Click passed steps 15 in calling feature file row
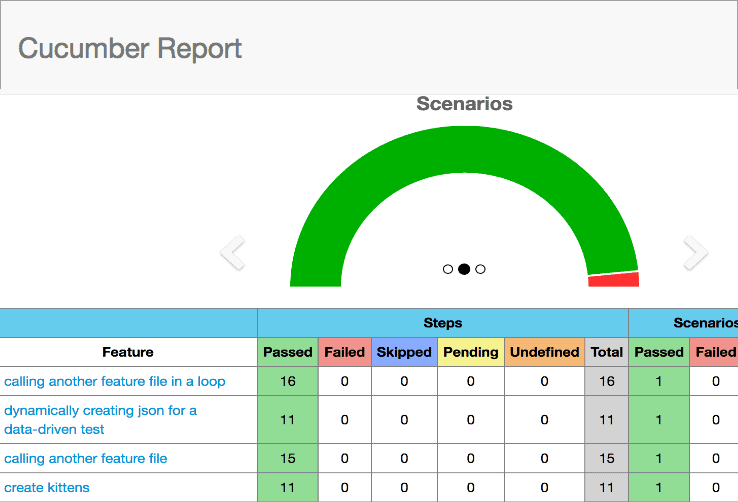The width and height of the screenshot is (738, 502). [288, 458]
